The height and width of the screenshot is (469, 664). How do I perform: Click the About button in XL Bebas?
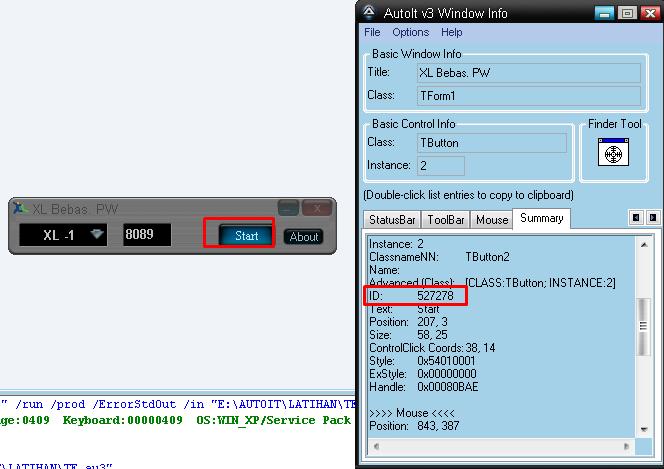point(304,237)
